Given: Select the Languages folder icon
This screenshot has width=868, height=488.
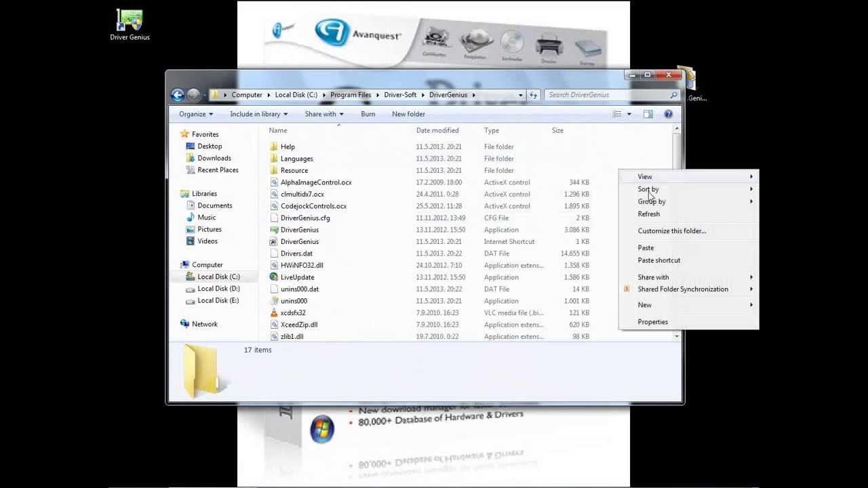Looking at the screenshot, I should (x=274, y=159).
